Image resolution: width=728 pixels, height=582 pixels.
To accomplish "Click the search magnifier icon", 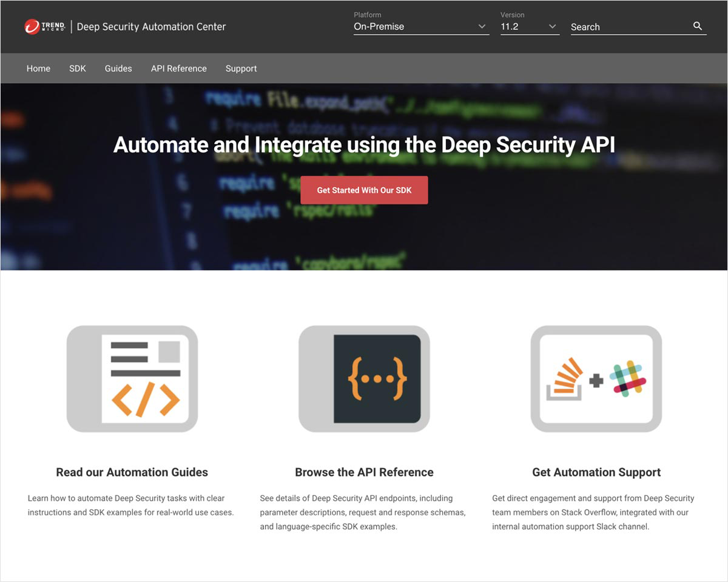I will tap(698, 26).
